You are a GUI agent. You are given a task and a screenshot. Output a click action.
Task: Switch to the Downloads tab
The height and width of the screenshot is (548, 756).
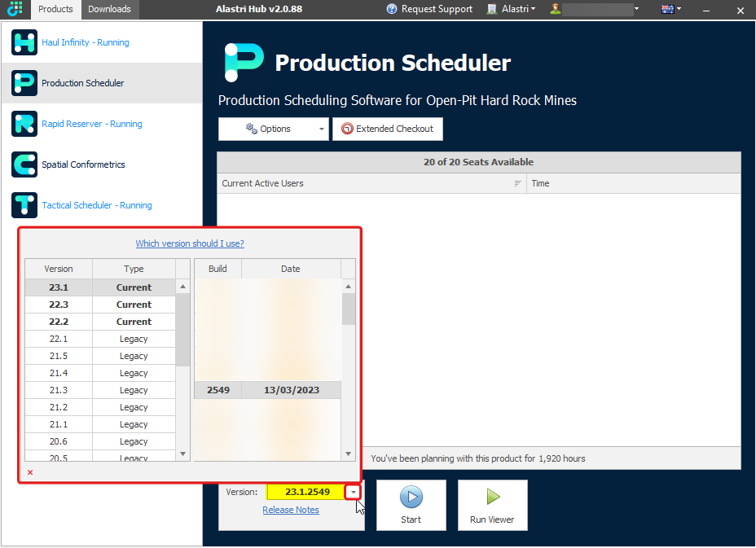[x=109, y=9]
